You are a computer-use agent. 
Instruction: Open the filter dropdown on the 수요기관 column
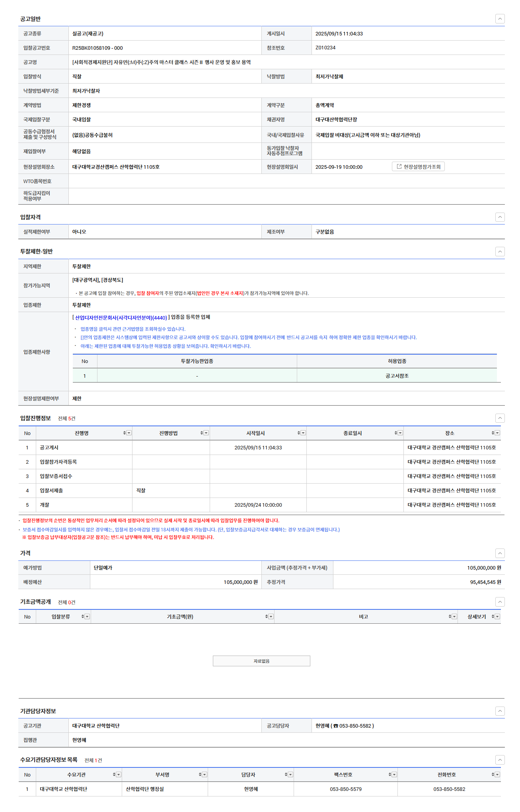point(119,775)
